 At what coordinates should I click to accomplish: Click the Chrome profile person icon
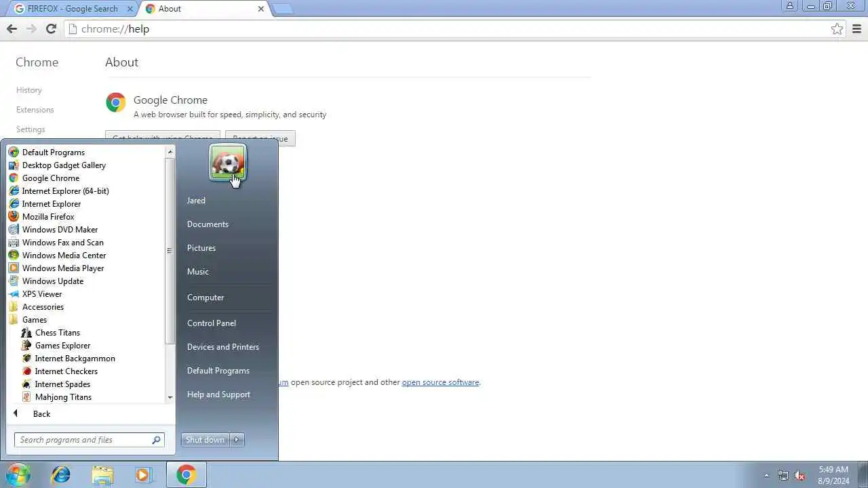[x=789, y=6]
